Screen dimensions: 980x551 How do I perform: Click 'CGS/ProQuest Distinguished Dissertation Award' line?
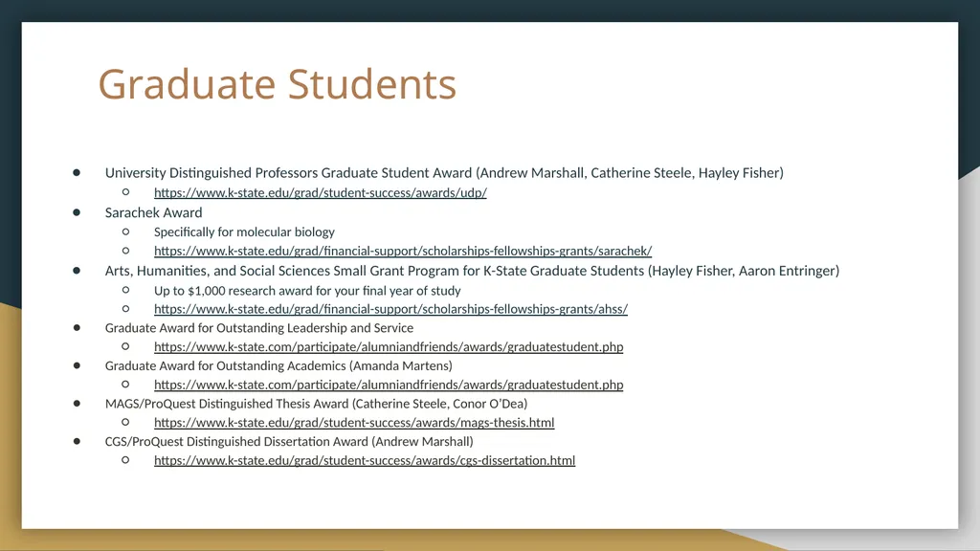[289, 442]
